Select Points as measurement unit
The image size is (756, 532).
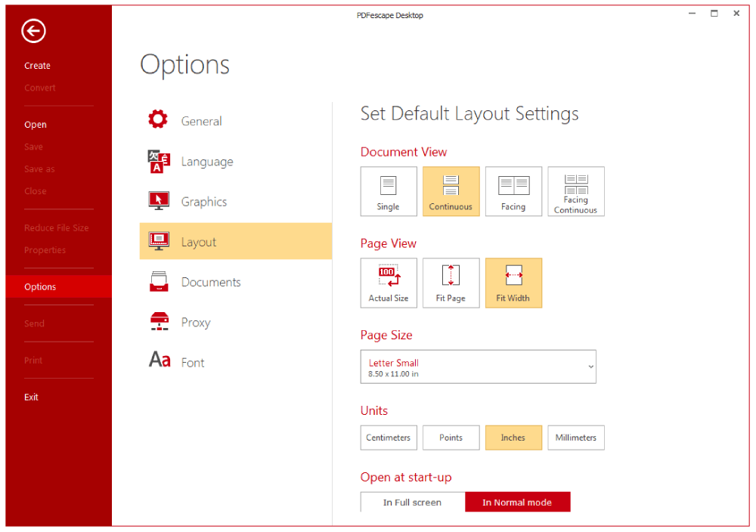tap(451, 438)
